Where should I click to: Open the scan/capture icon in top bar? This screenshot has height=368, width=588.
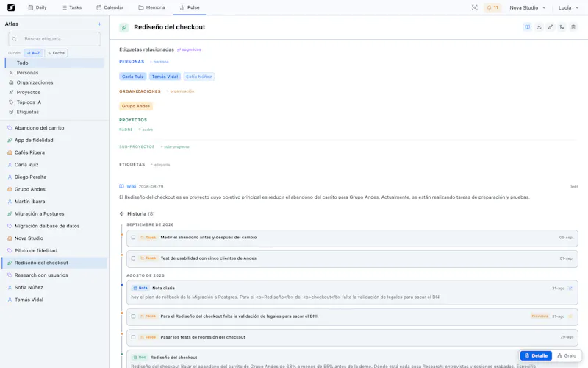point(474,7)
